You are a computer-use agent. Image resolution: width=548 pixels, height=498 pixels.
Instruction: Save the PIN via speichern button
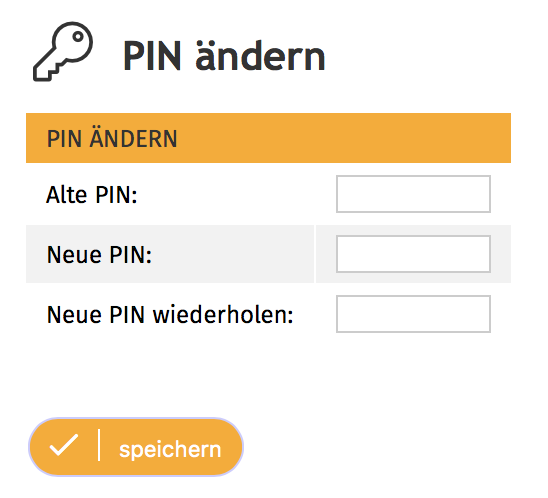pyautogui.click(x=136, y=447)
